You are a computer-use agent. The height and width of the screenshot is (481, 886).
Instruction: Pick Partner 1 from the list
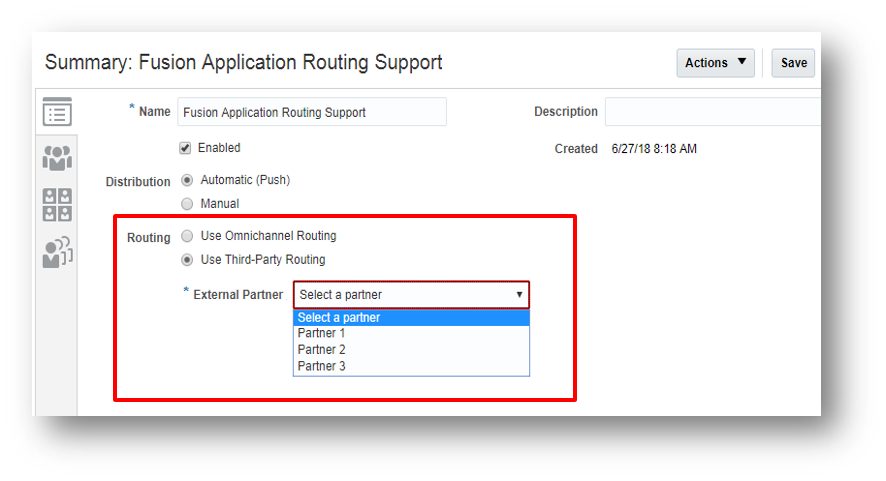coord(411,333)
